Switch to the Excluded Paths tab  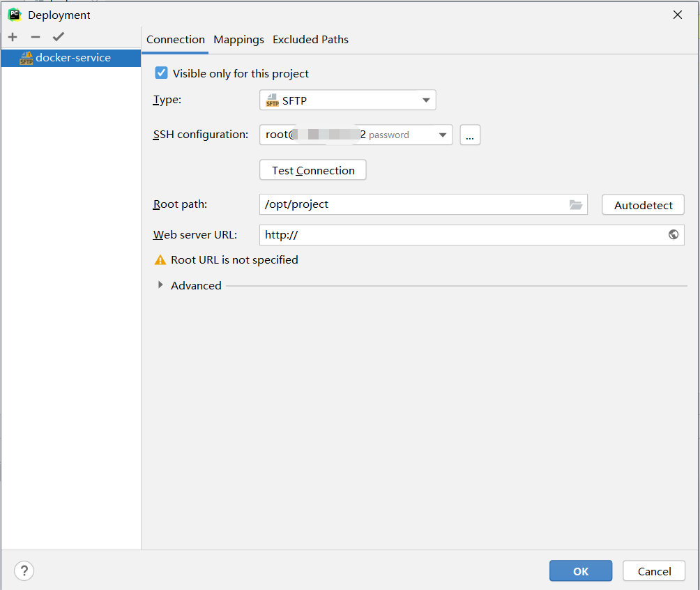pyautogui.click(x=310, y=40)
